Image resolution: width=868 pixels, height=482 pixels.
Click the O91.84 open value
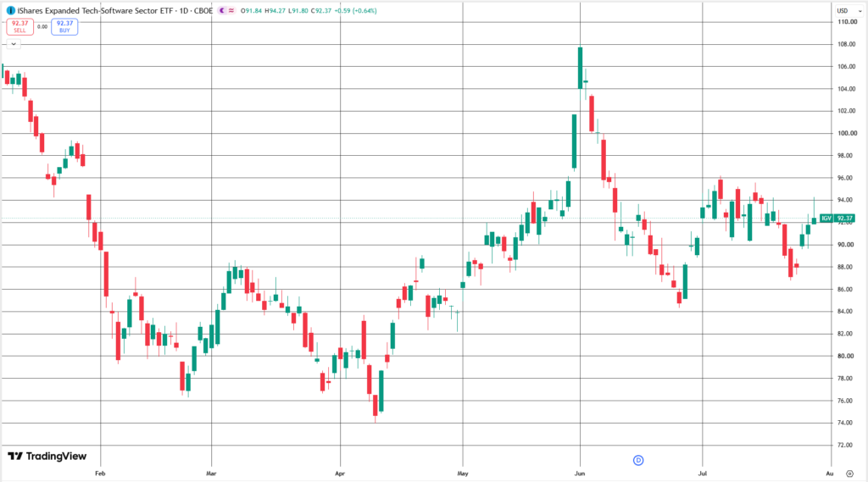point(251,10)
